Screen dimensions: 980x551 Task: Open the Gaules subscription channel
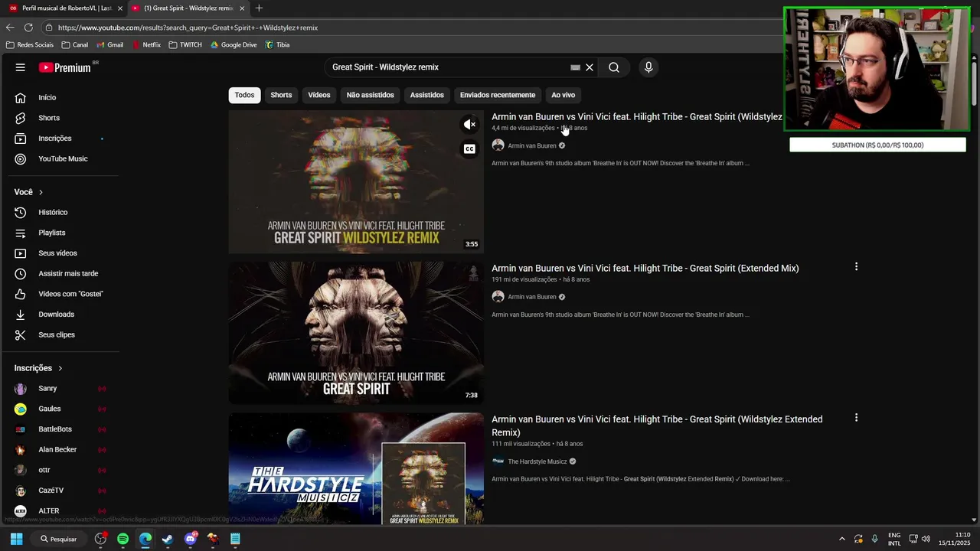click(x=49, y=409)
